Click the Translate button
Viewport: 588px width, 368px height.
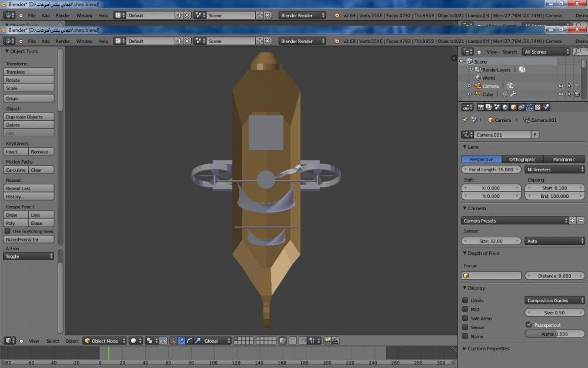pyautogui.click(x=28, y=72)
